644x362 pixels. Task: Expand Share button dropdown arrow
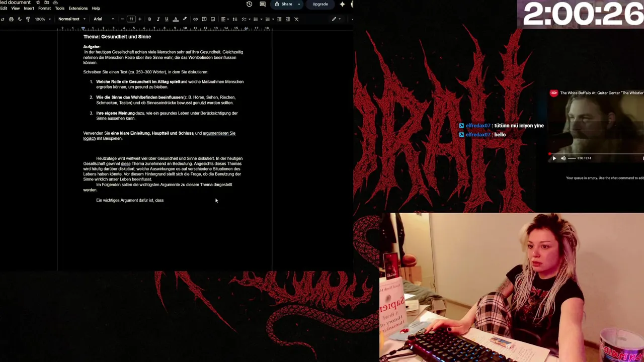[x=299, y=4]
